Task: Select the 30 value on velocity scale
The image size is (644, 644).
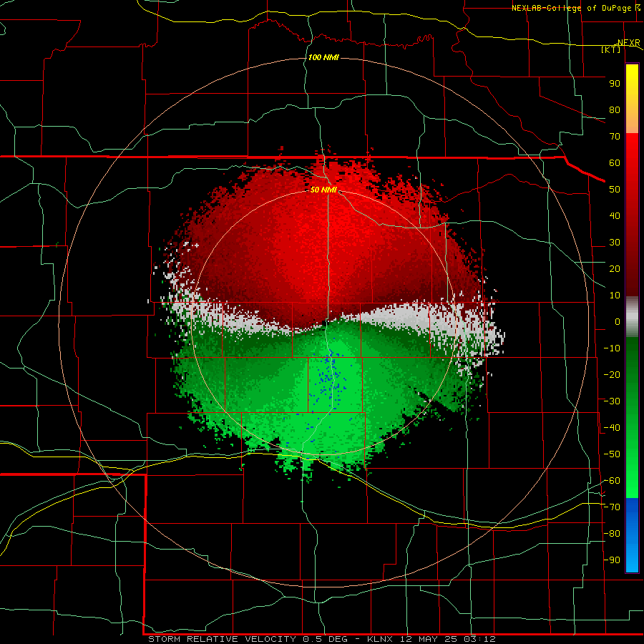Action: 615,243
